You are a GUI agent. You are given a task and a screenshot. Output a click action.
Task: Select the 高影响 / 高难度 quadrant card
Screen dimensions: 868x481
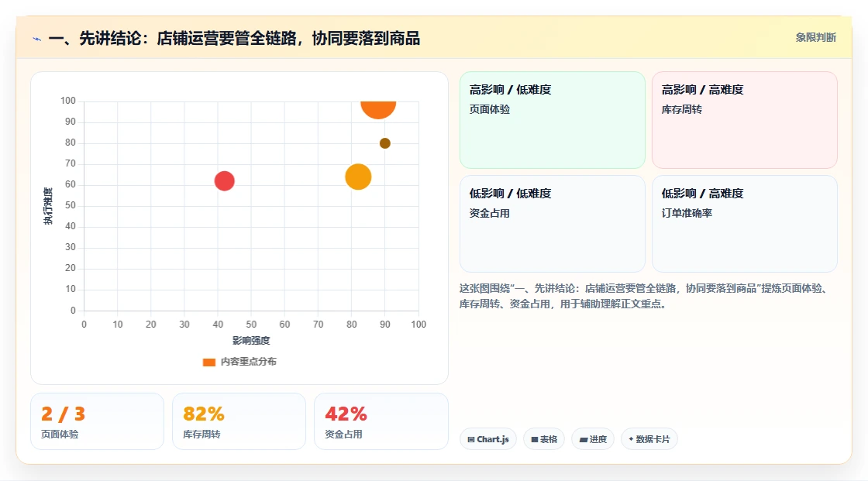pyautogui.click(x=745, y=120)
